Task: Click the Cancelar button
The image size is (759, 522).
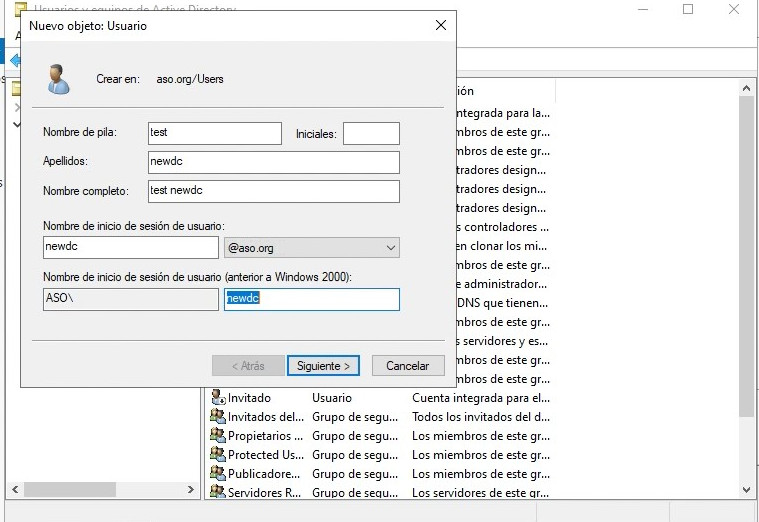Action: click(407, 366)
